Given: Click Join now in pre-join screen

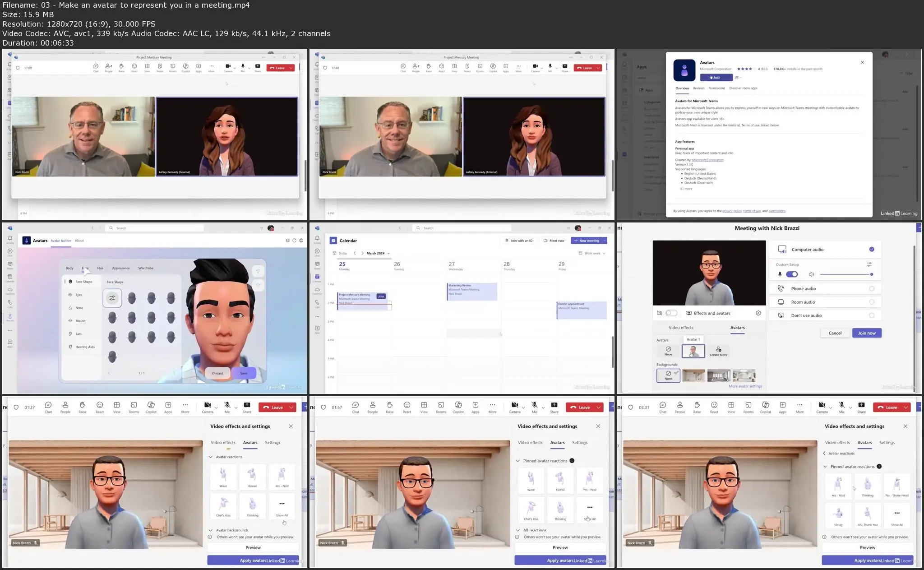Looking at the screenshot, I should coord(867,333).
